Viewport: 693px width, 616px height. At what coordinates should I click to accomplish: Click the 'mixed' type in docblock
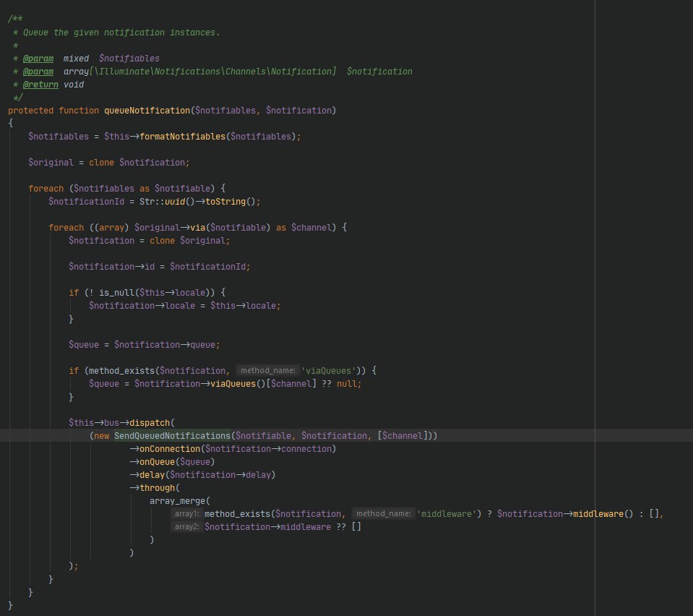(76, 59)
